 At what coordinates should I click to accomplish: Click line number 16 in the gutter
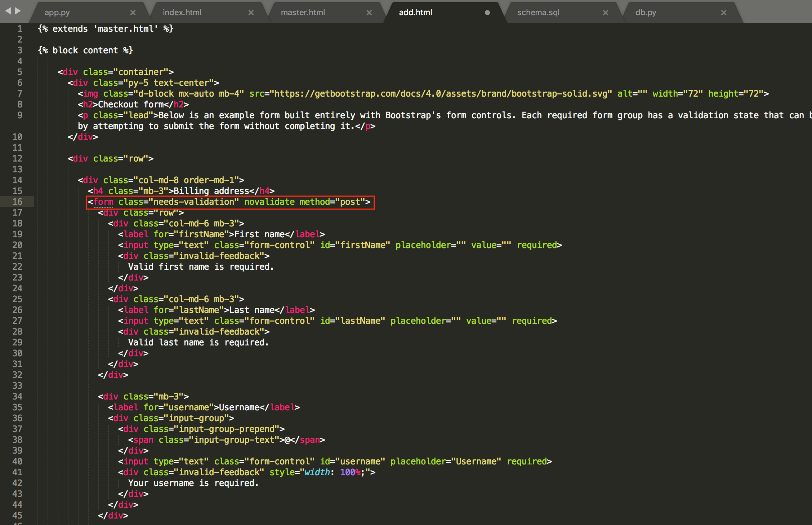(x=17, y=202)
